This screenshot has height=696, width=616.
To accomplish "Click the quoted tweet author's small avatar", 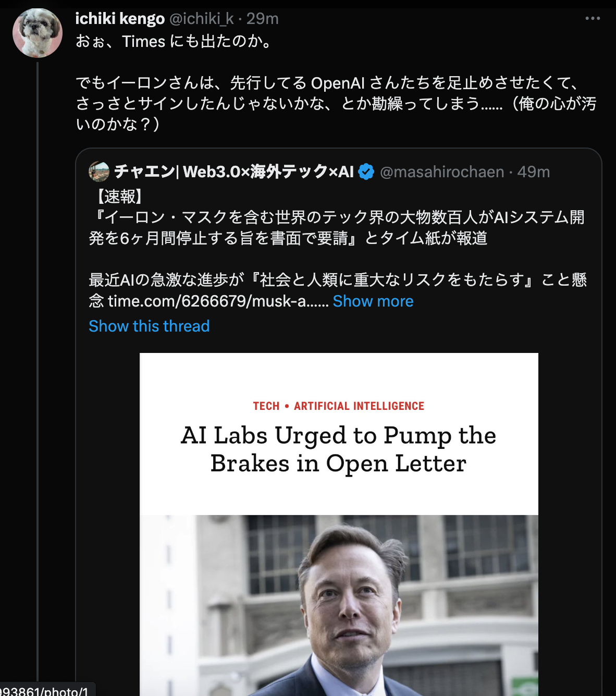I will coord(99,172).
